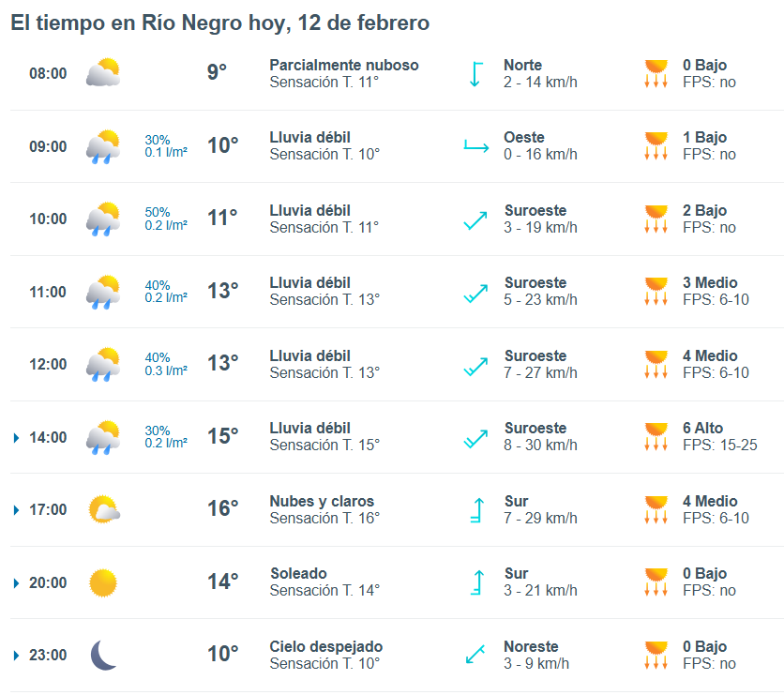Click the northeast wind arrow at 23:00
Viewport: 784px width, 695px height.
pyautogui.click(x=475, y=655)
